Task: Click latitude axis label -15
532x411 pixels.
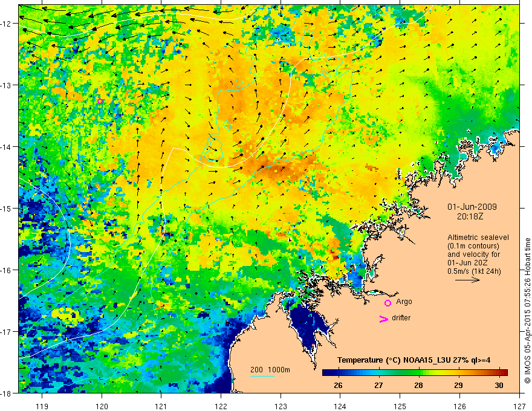Action: (x=6, y=208)
